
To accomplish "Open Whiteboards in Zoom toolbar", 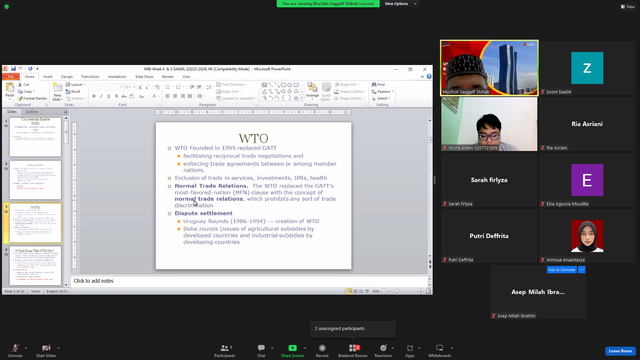I will click(x=440, y=350).
